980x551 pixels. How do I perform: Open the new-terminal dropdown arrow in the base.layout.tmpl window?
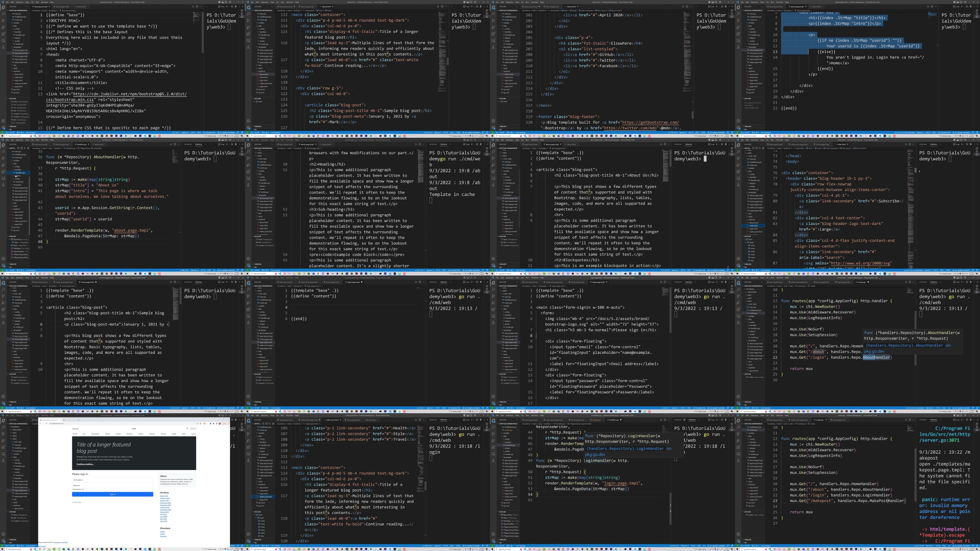(229, 6)
